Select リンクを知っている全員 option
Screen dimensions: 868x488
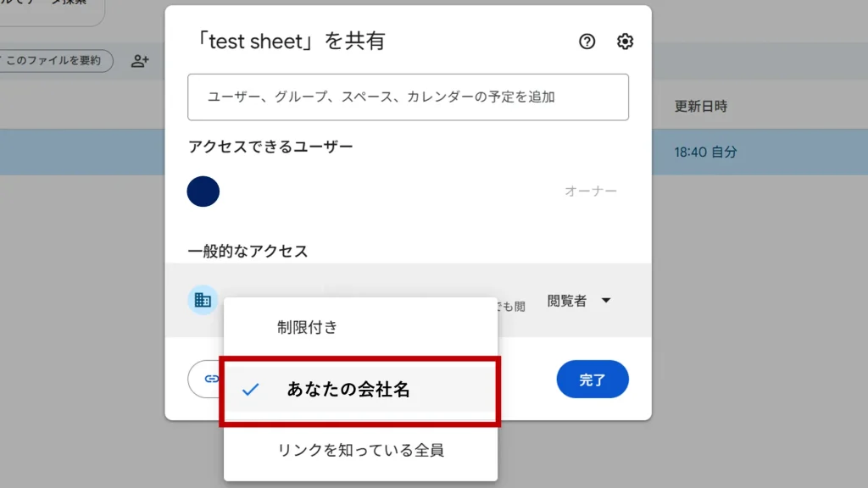360,450
